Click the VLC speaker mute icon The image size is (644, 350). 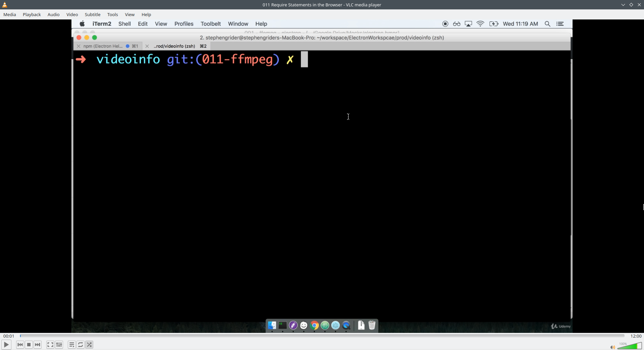point(612,347)
